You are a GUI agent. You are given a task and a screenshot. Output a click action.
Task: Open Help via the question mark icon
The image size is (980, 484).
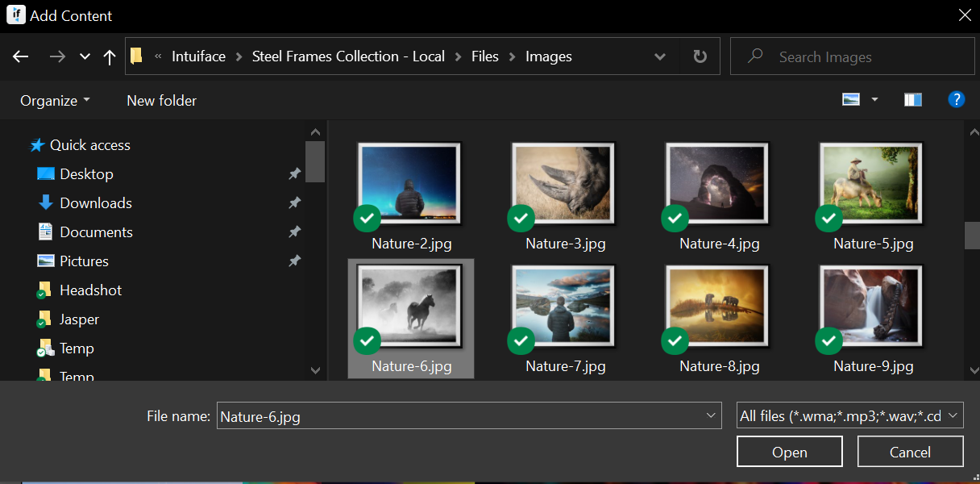pos(957,99)
